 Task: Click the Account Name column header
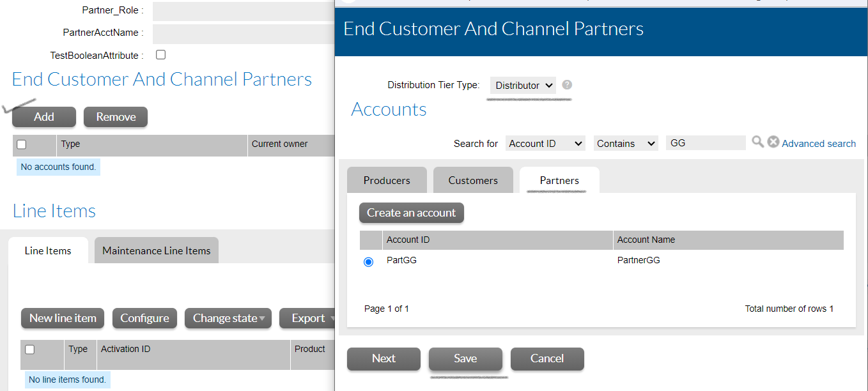pyautogui.click(x=728, y=240)
